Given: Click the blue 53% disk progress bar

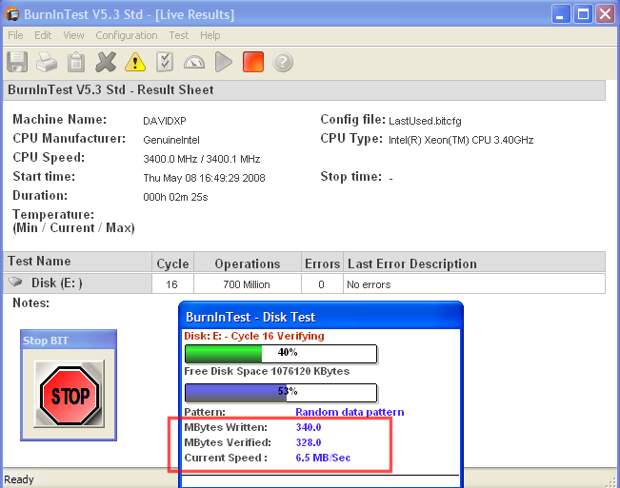Looking at the screenshot, I should [281, 392].
